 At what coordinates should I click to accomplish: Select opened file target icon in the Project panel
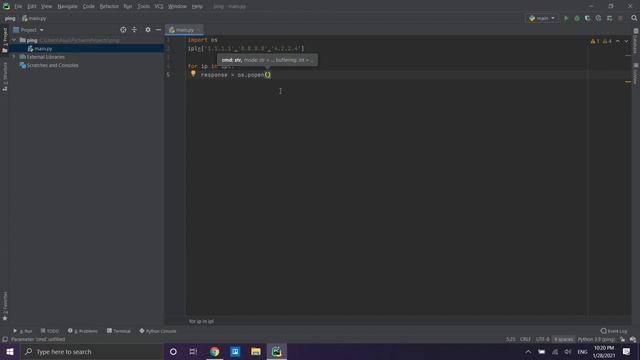(x=123, y=30)
